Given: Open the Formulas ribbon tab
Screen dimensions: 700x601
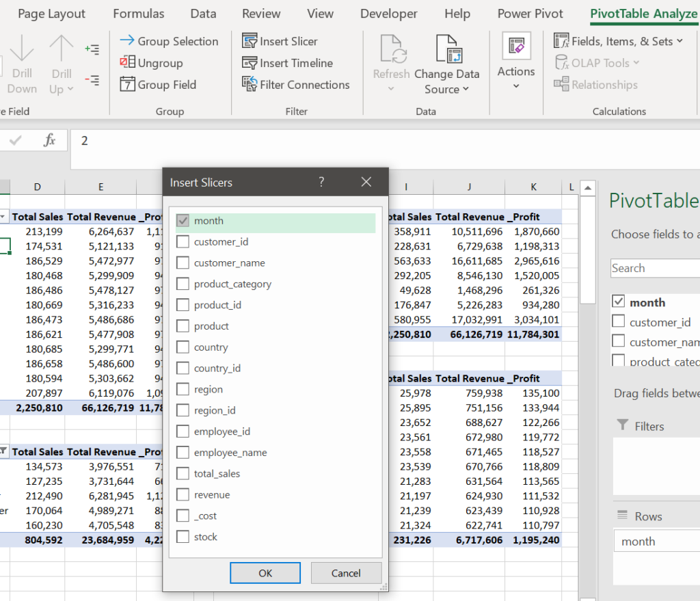Looking at the screenshot, I should tap(139, 14).
